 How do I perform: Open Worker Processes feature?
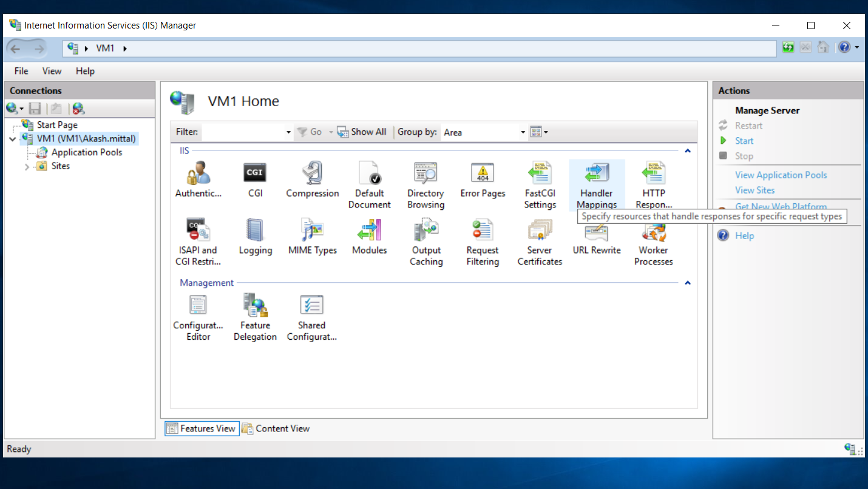coord(654,242)
